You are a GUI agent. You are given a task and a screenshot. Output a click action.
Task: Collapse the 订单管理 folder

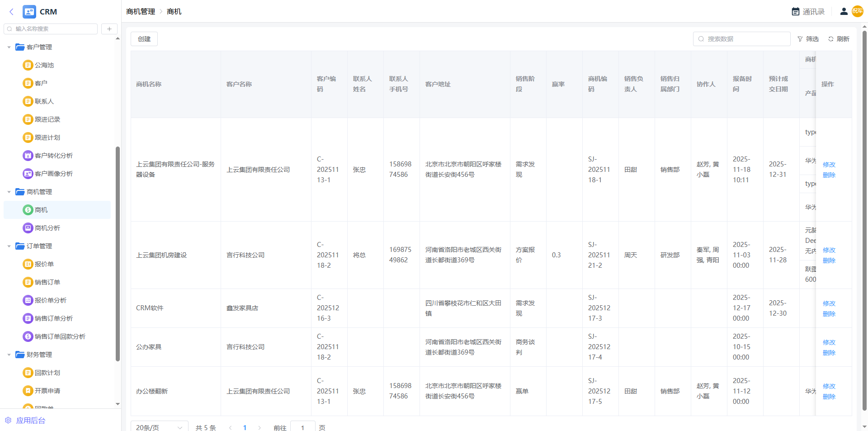[9, 246]
